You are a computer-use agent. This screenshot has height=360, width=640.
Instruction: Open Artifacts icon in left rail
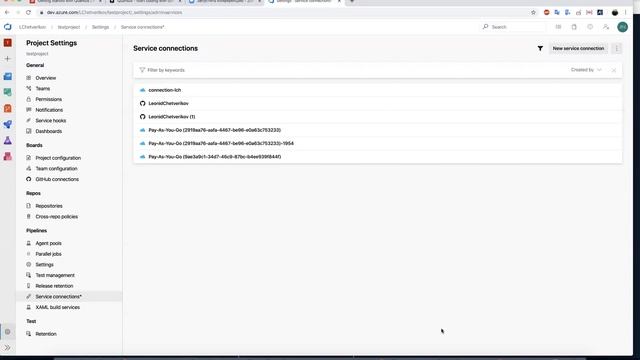8,156
